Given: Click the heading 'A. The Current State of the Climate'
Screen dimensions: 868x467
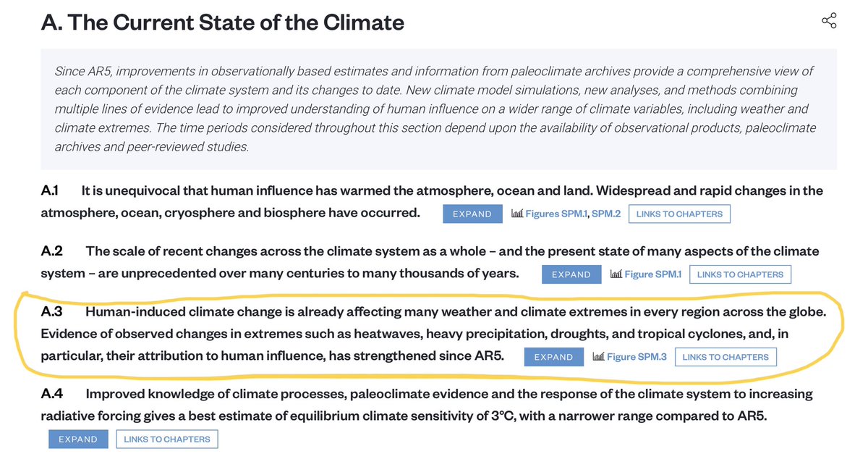Looking at the screenshot, I should (x=222, y=22).
